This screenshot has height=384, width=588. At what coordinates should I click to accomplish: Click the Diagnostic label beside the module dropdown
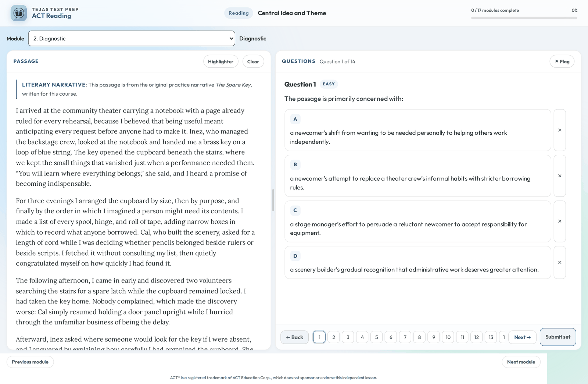click(x=252, y=39)
